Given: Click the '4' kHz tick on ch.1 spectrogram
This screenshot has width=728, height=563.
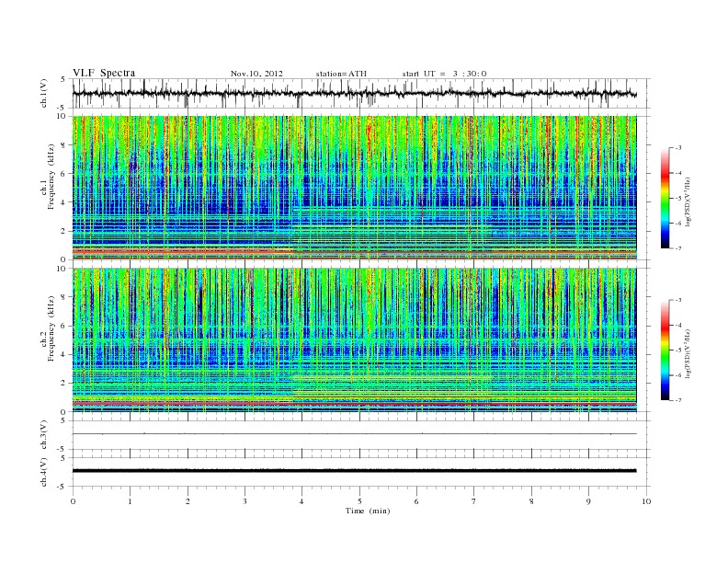Looking at the screenshot, I should pyautogui.click(x=63, y=202).
